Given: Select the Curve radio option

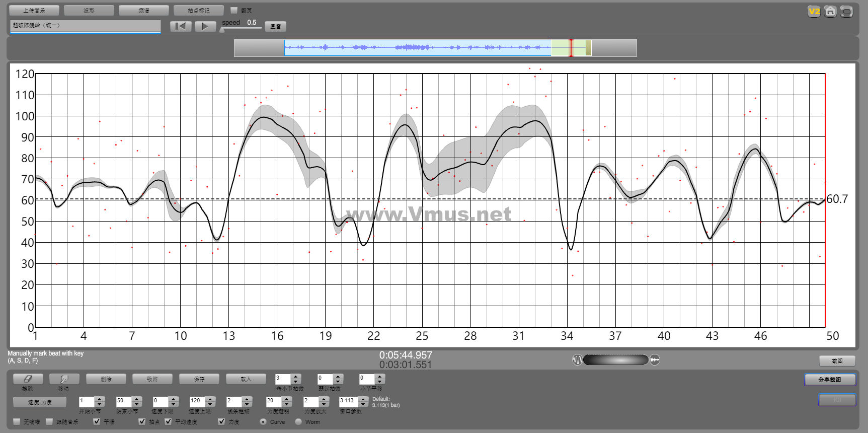Looking at the screenshot, I should pyautogui.click(x=263, y=421).
